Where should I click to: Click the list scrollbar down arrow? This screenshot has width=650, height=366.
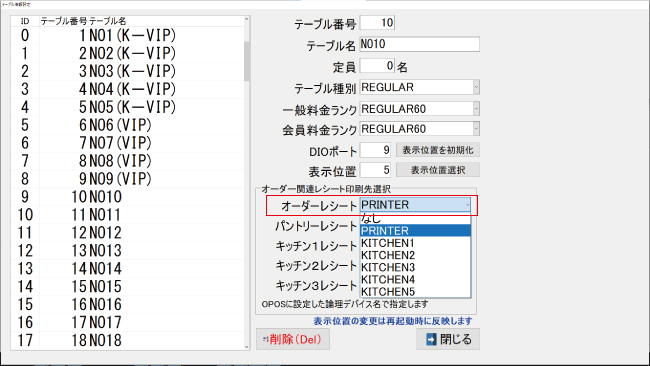pos(247,347)
